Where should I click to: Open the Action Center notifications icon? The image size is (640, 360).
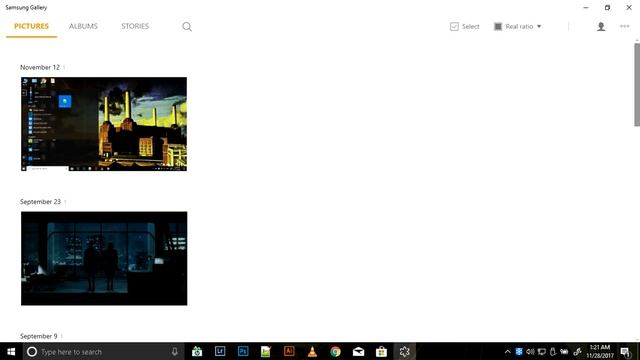pos(625,352)
